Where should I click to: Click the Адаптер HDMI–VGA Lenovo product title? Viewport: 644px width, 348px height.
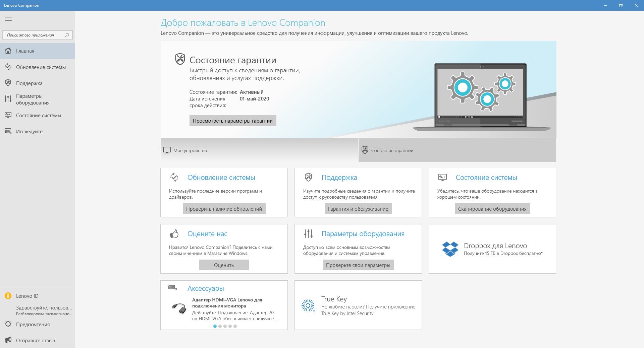[227, 303]
